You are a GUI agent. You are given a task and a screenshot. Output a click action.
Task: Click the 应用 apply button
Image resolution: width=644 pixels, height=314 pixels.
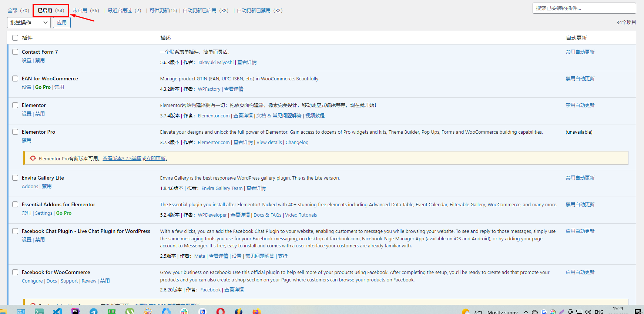point(62,23)
